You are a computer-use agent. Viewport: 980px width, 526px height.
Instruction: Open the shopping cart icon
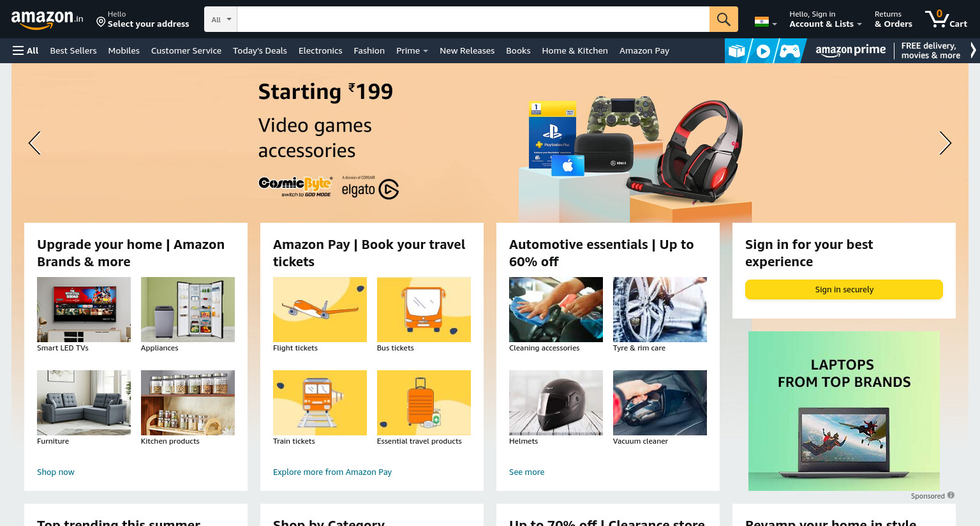[x=946, y=19]
